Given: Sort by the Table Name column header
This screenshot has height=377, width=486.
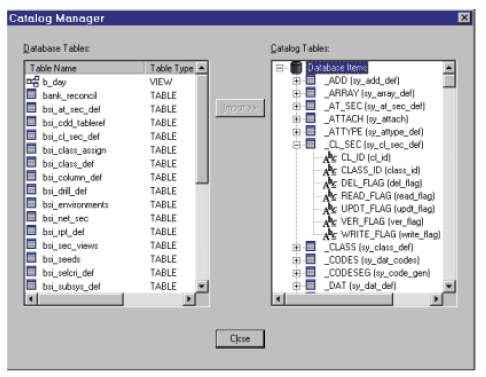Looking at the screenshot, I should click(85, 68).
